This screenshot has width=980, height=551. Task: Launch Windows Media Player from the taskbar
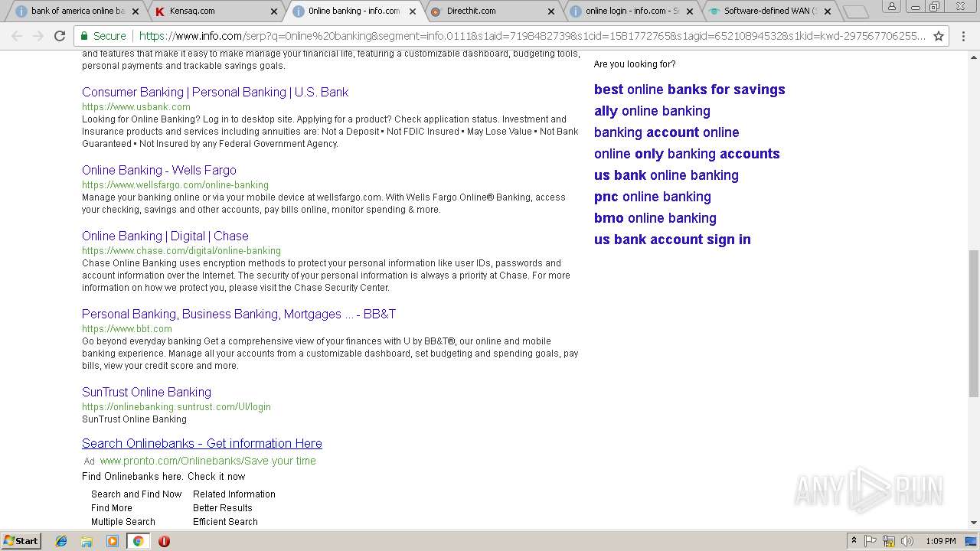[113, 541]
